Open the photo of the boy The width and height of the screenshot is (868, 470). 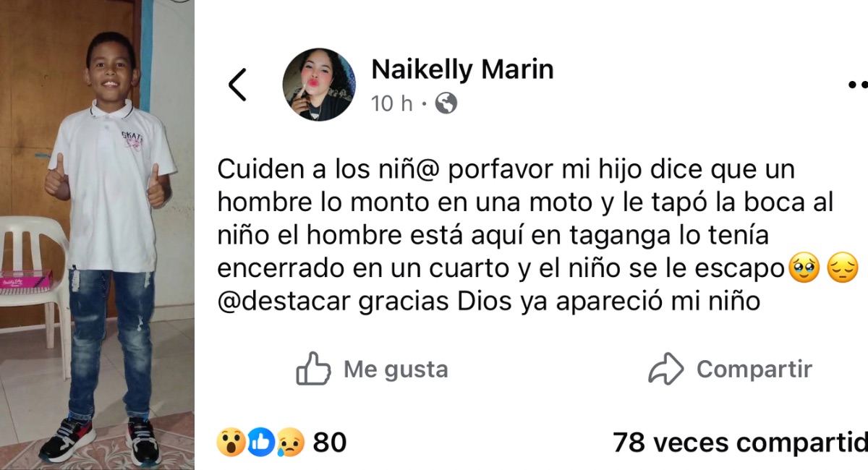[x=97, y=235]
